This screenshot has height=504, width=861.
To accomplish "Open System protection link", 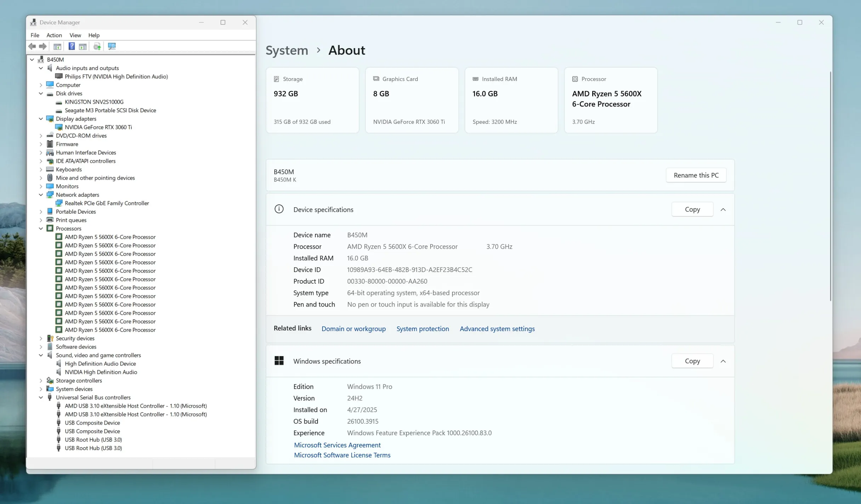I will [422, 329].
